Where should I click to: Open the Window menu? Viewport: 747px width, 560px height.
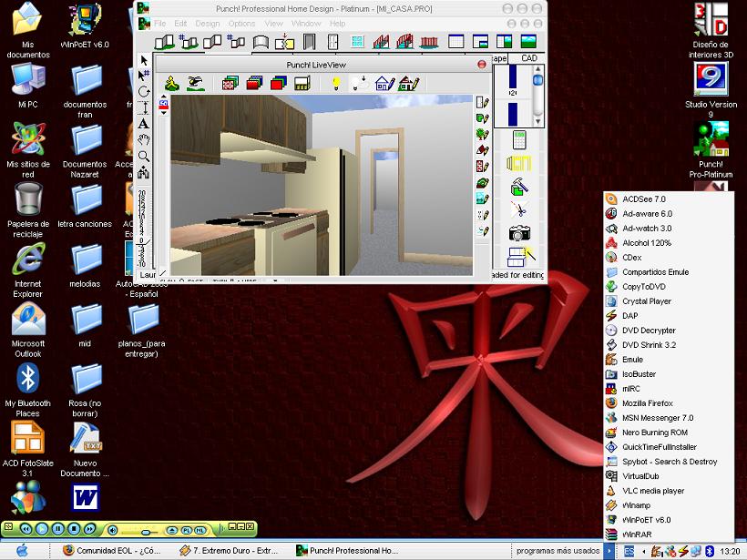pyautogui.click(x=306, y=24)
